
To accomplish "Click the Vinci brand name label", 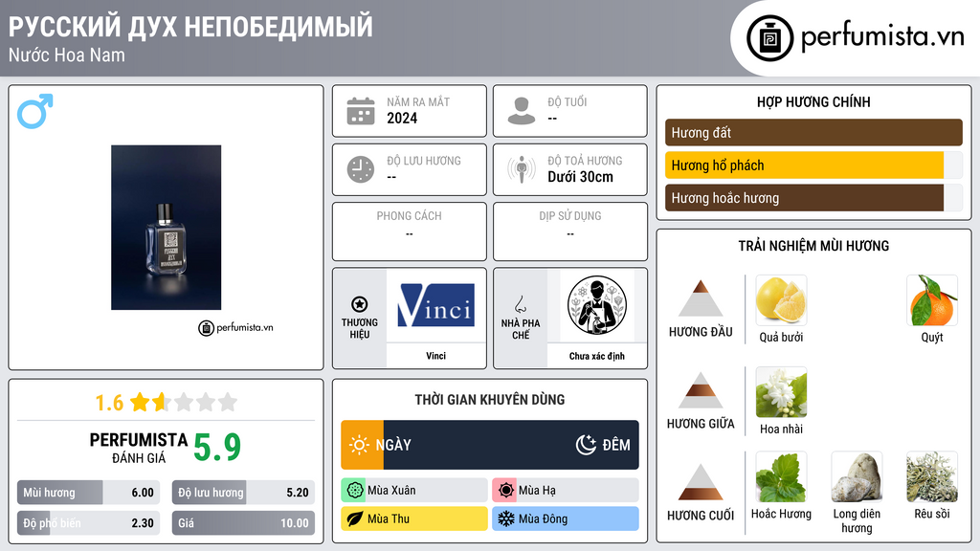I will point(435,356).
